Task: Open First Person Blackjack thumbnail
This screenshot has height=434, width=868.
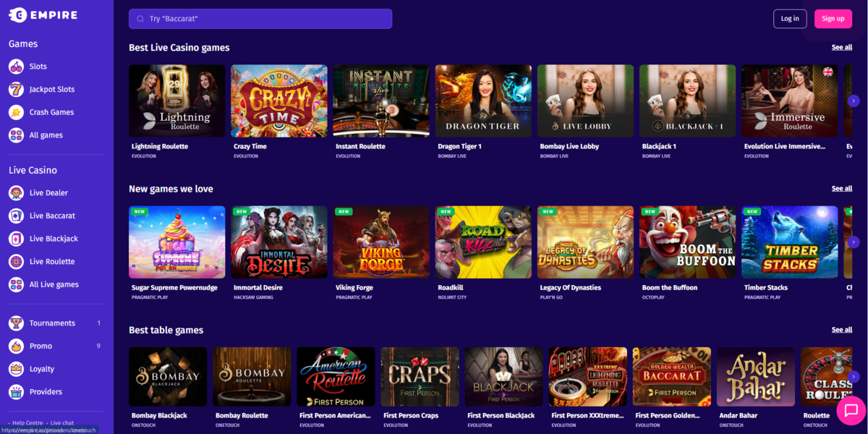Action: [x=503, y=377]
